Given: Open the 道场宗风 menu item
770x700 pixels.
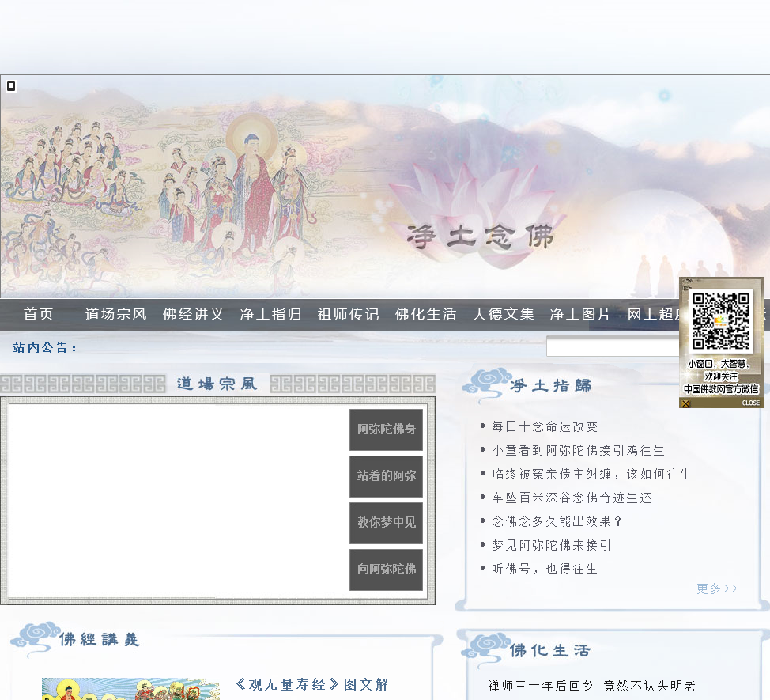Looking at the screenshot, I should pos(116,314).
